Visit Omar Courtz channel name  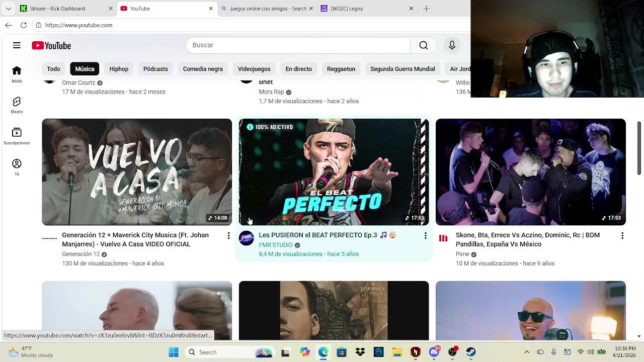(78, 83)
